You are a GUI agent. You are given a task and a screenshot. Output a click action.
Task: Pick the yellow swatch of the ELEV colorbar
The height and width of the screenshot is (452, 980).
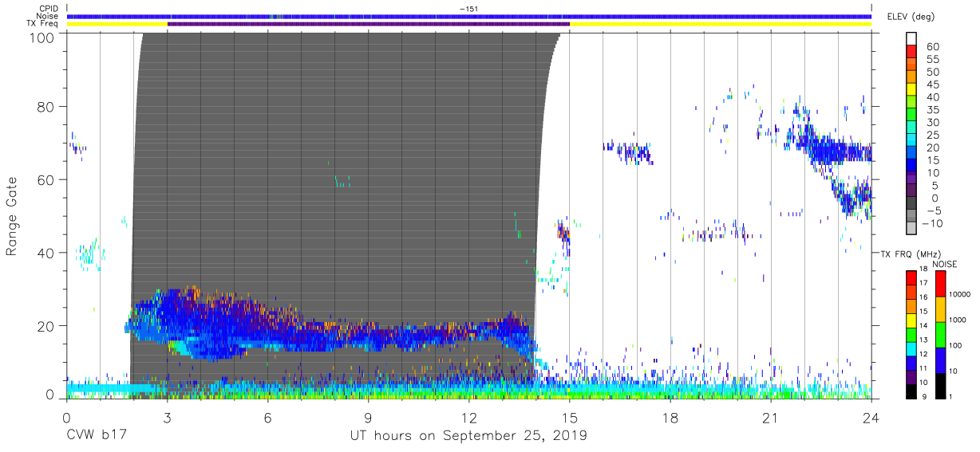click(x=911, y=89)
